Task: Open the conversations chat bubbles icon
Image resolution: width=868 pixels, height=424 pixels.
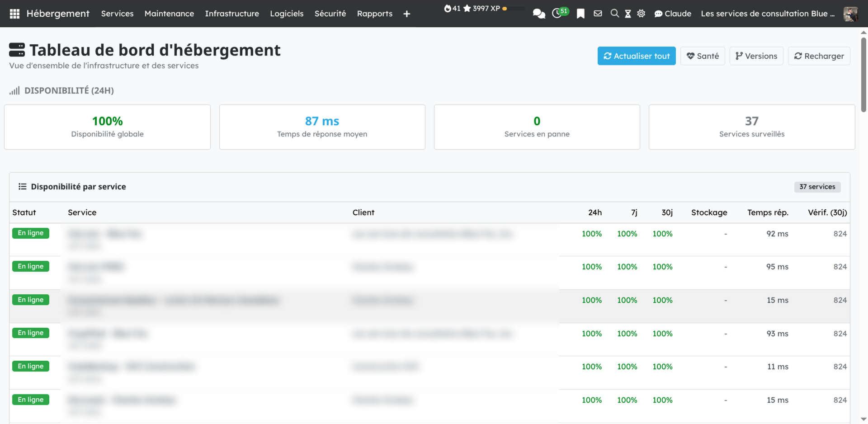Action: (538, 14)
